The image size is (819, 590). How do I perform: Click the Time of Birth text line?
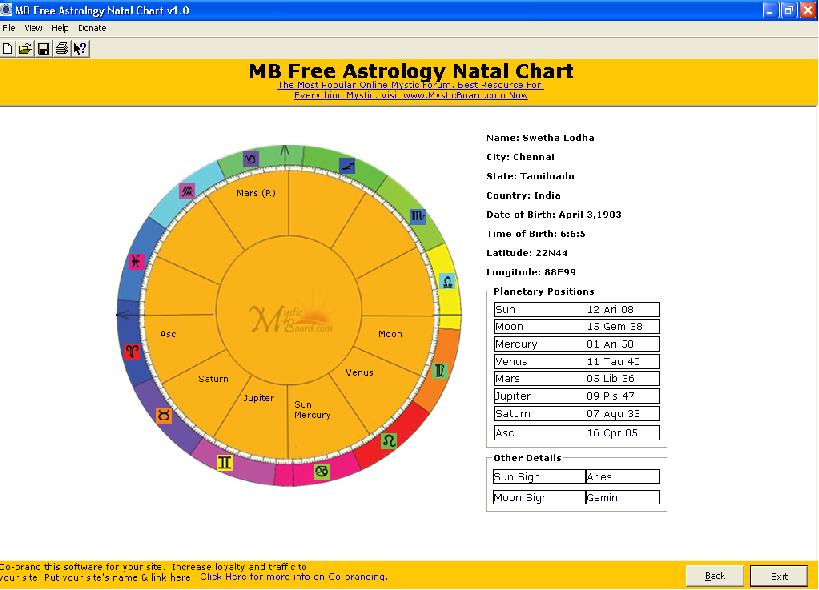point(535,233)
